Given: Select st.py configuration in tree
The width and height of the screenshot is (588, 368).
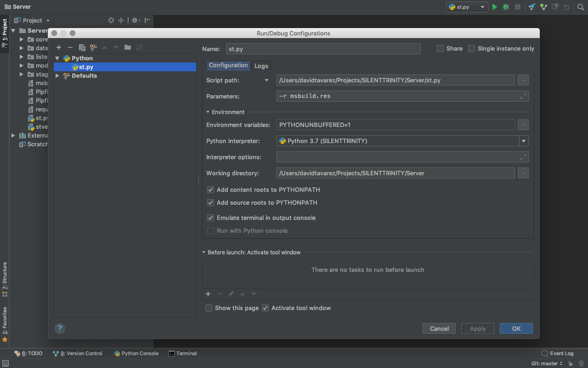Looking at the screenshot, I should click(125, 67).
